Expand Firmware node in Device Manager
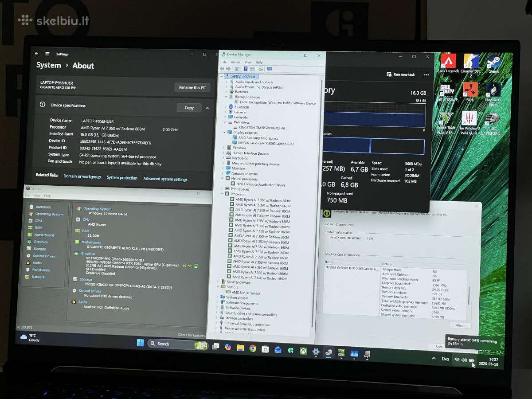This screenshot has width=532, height=399. pyautogui.click(x=224, y=148)
